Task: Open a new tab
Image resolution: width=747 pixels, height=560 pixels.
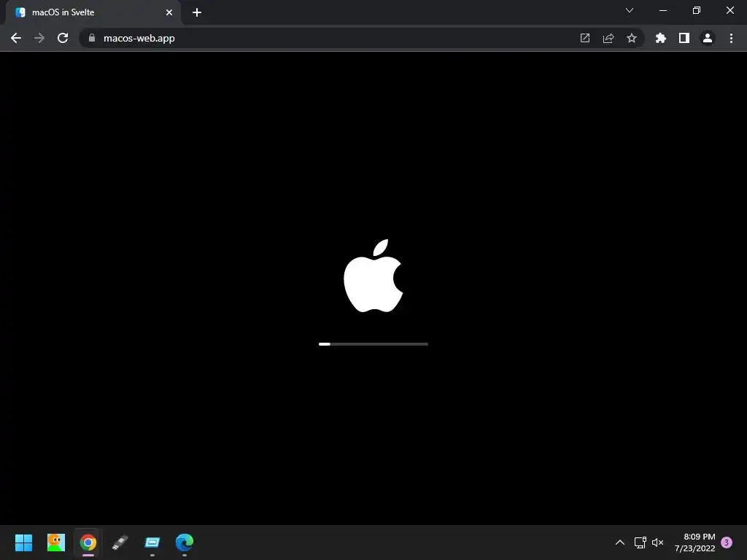Action: tap(197, 12)
